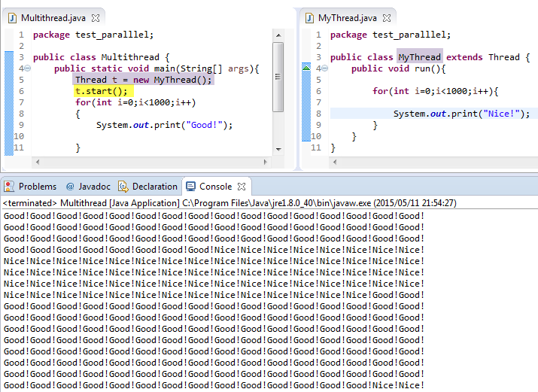The image size is (538, 392).
Task: Click line number 11 in MyThread.java gutter
Action: click(316, 147)
